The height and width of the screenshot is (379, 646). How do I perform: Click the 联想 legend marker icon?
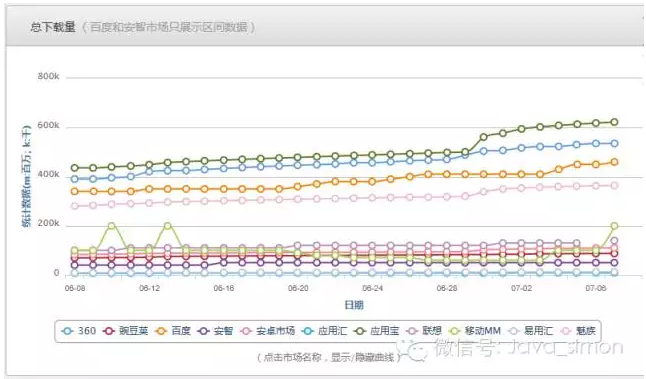click(x=412, y=331)
